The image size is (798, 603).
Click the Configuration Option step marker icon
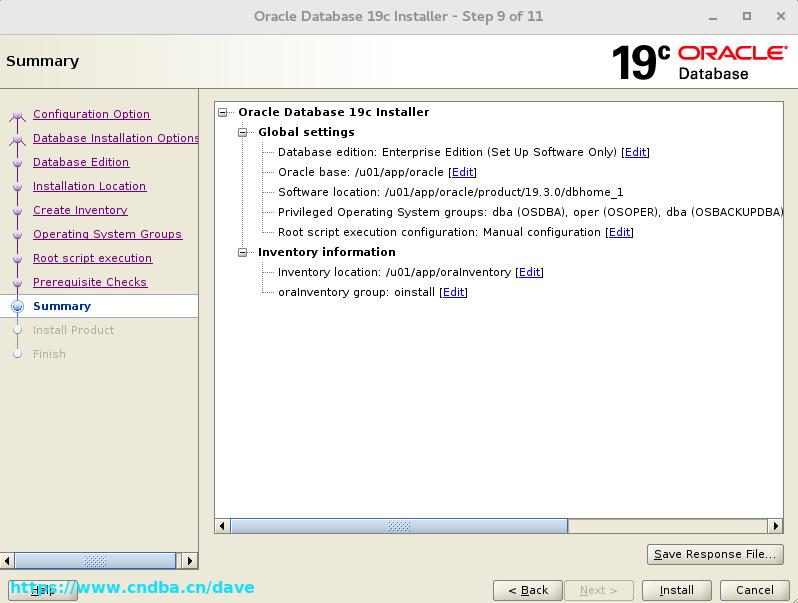coord(17,115)
